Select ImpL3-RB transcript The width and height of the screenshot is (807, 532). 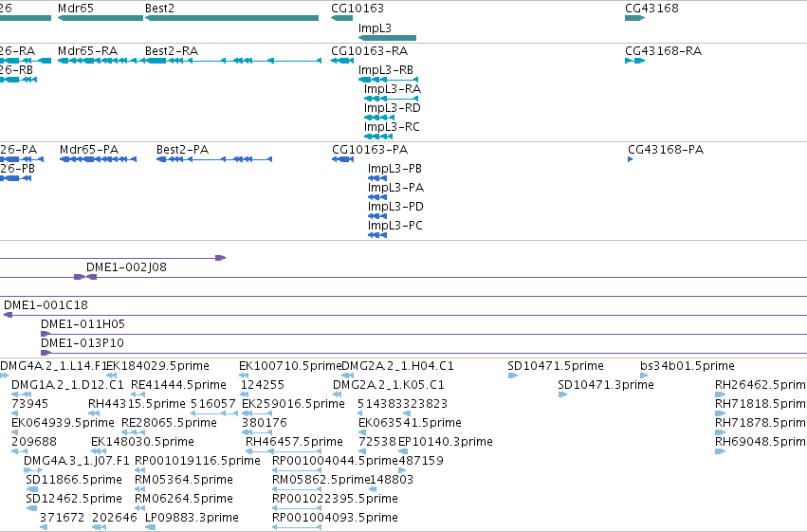click(x=388, y=80)
